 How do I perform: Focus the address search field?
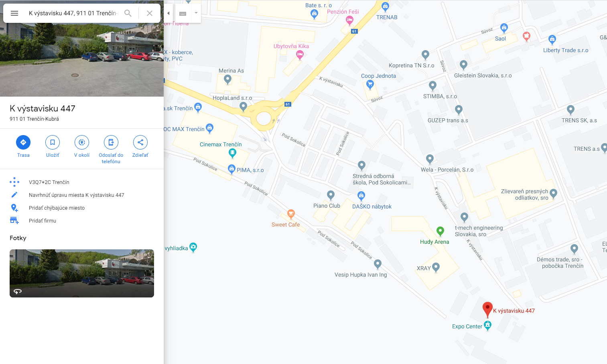[73, 13]
